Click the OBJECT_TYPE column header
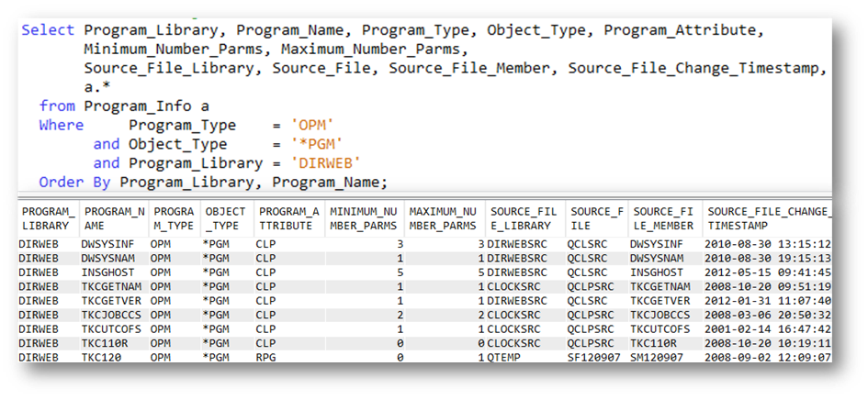Image resolution: width=868 pixels, height=400 pixels. 225,218
